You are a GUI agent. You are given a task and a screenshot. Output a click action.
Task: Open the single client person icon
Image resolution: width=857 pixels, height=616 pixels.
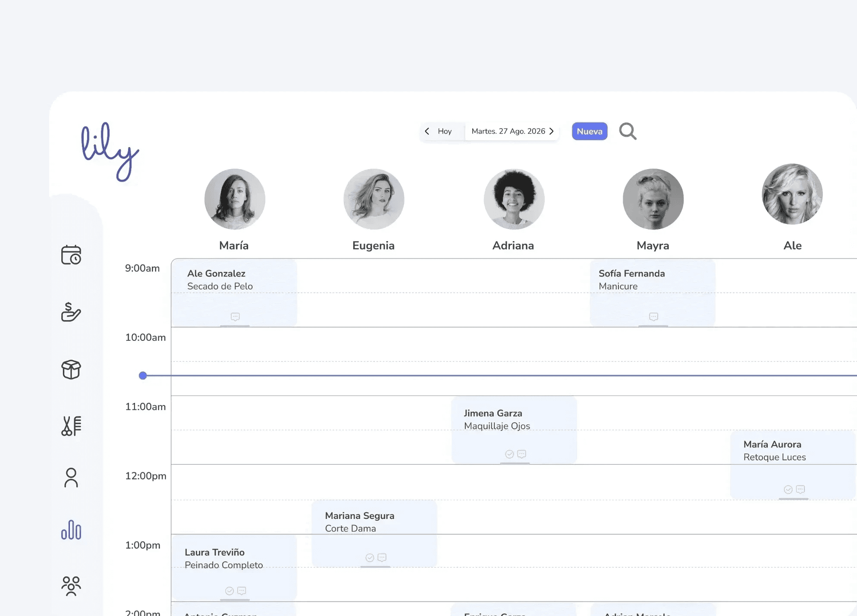71,478
